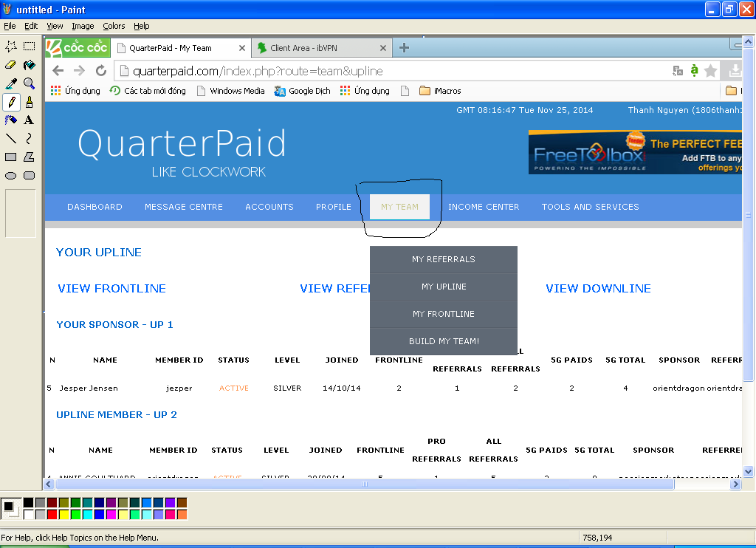
Task: Choose the straight Line tool
Action: (x=10, y=138)
